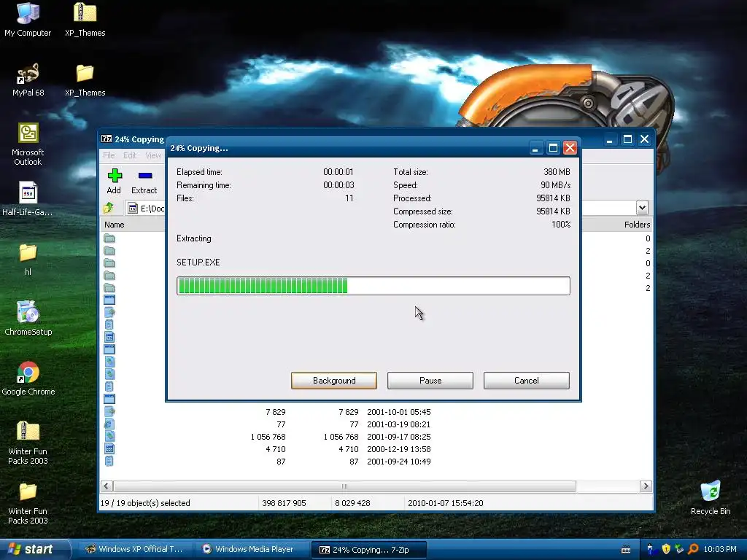
Task: Click the 2010-01-07 15:54:20 status entry
Action: pyautogui.click(x=446, y=503)
